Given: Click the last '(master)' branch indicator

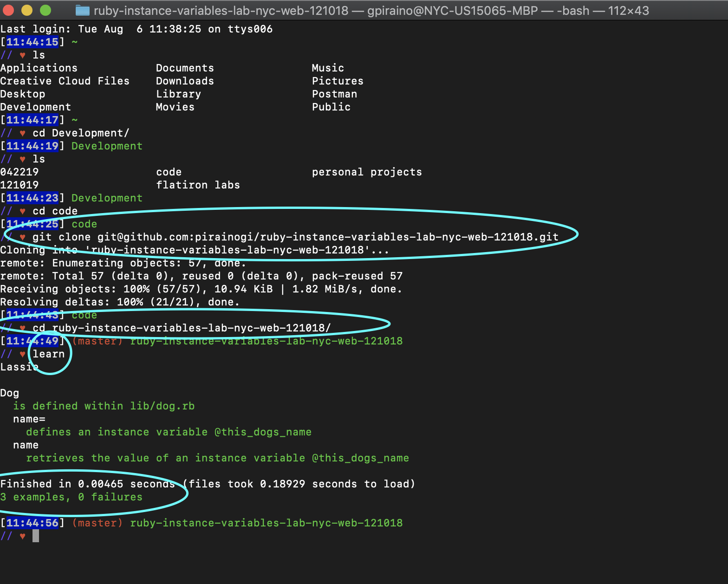Looking at the screenshot, I should point(97,523).
